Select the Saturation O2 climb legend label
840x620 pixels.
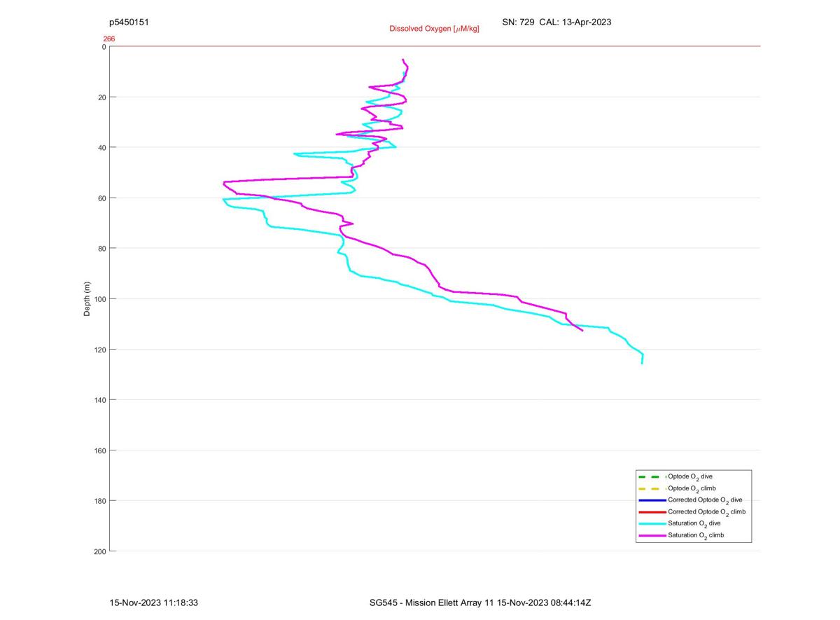coord(696,536)
